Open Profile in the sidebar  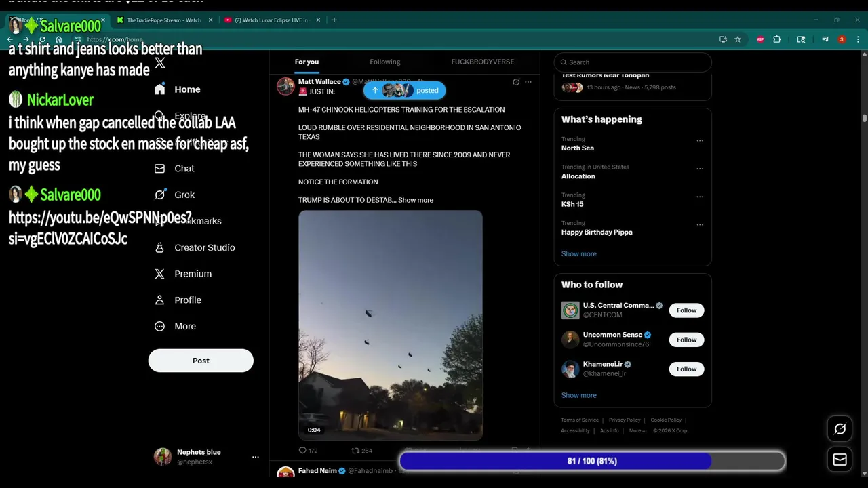pyautogui.click(x=178, y=300)
